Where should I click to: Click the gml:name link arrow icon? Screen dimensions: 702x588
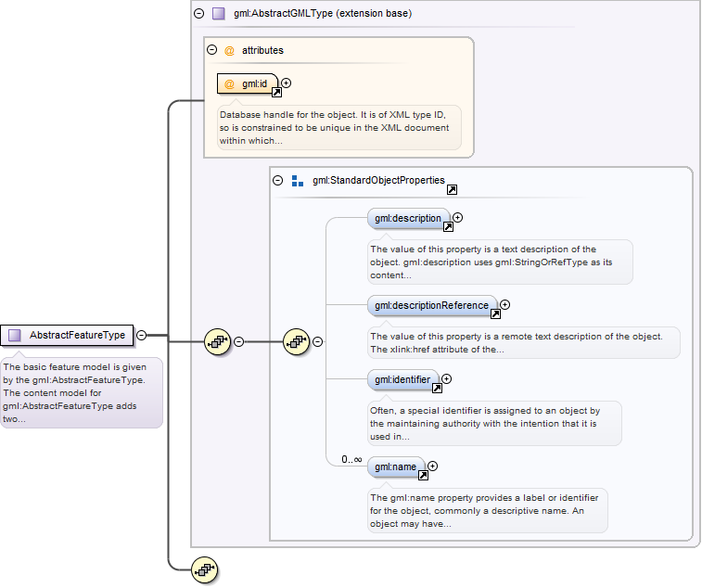coord(423,475)
